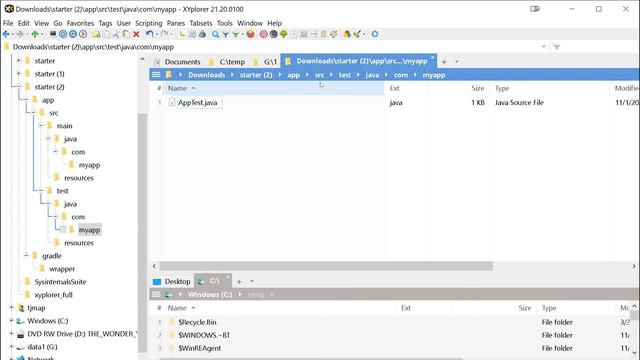Select the $WINDOWS.~BT folder row
This screenshot has width=640, height=360.
coord(204,335)
